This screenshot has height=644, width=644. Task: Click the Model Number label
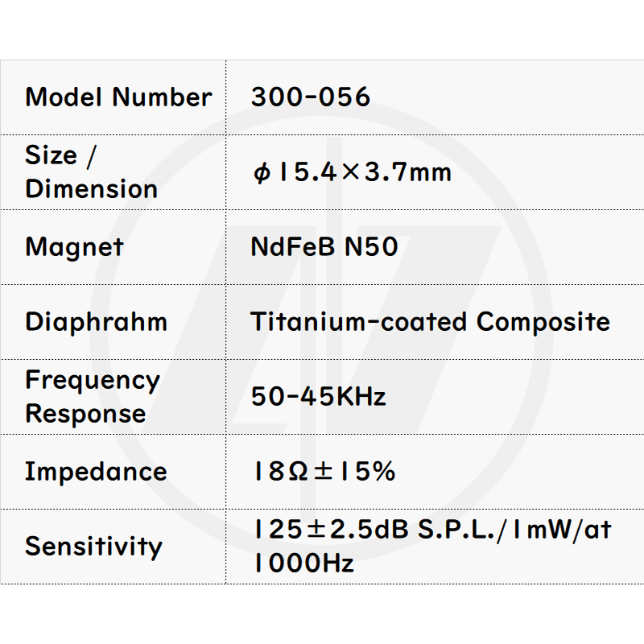coord(118,97)
